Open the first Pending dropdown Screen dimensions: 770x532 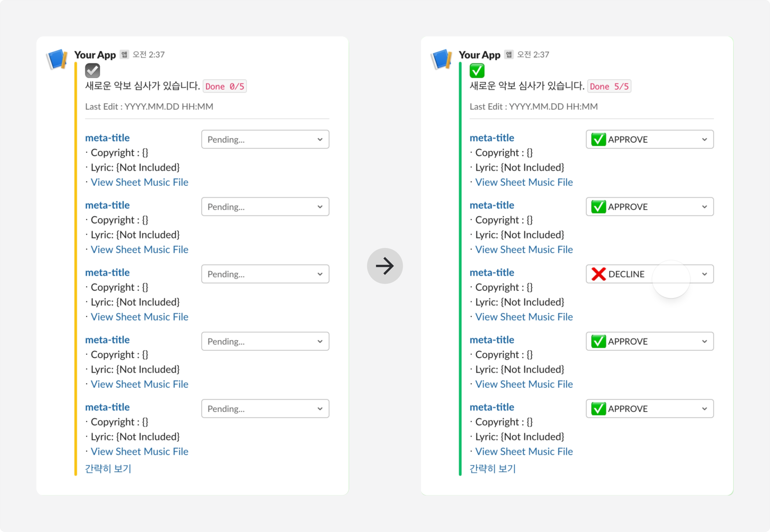[x=265, y=139]
